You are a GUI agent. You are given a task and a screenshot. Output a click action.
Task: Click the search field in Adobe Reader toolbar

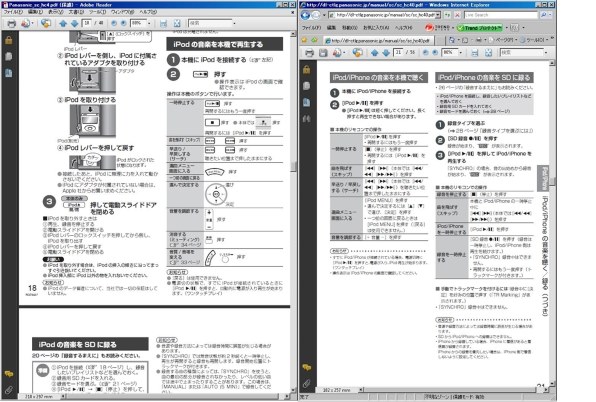coord(210,23)
